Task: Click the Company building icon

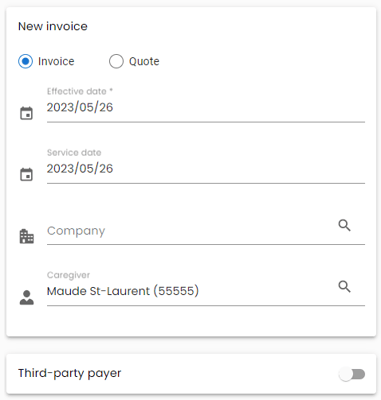Action: click(27, 236)
